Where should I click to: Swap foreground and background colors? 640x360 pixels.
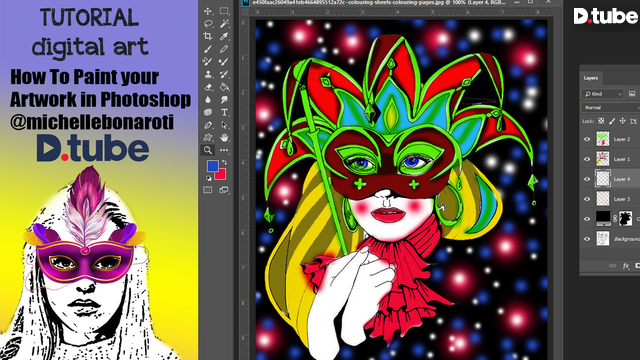coord(224,162)
